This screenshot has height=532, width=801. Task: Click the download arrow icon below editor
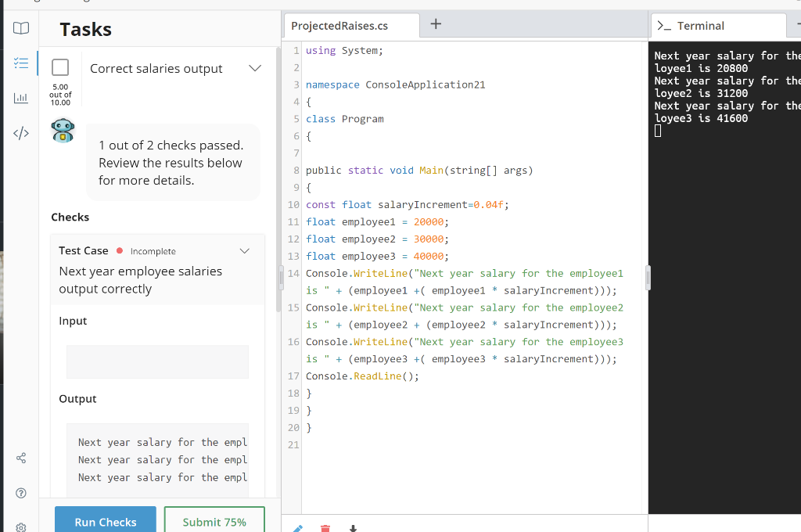click(x=354, y=528)
